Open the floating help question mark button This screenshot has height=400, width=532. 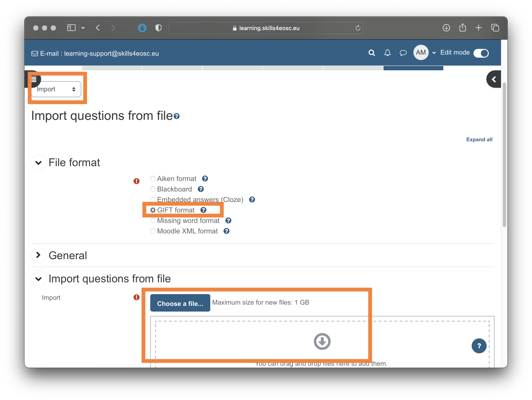(479, 346)
